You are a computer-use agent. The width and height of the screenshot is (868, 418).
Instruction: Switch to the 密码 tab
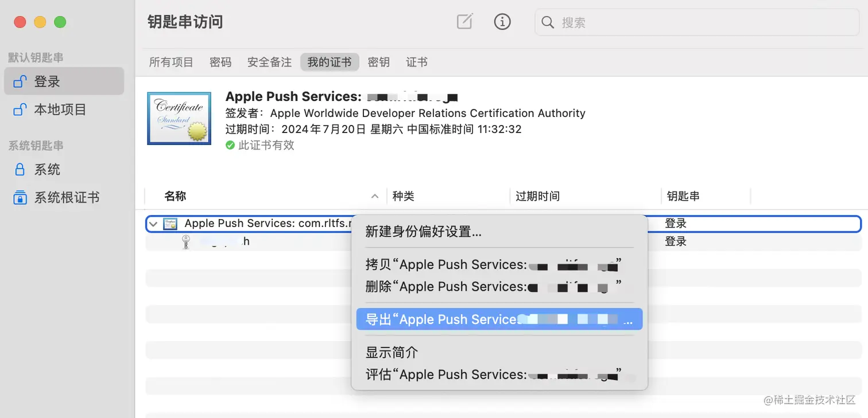pyautogui.click(x=220, y=62)
